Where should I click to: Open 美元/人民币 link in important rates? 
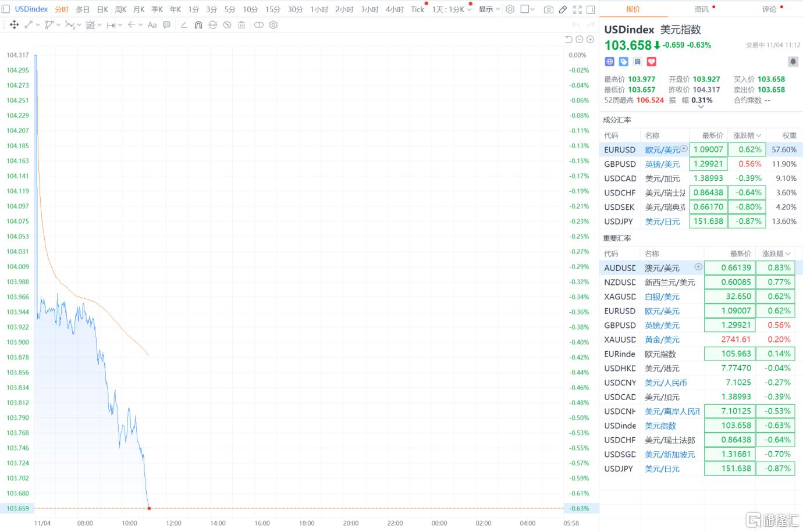tap(666, 383)
